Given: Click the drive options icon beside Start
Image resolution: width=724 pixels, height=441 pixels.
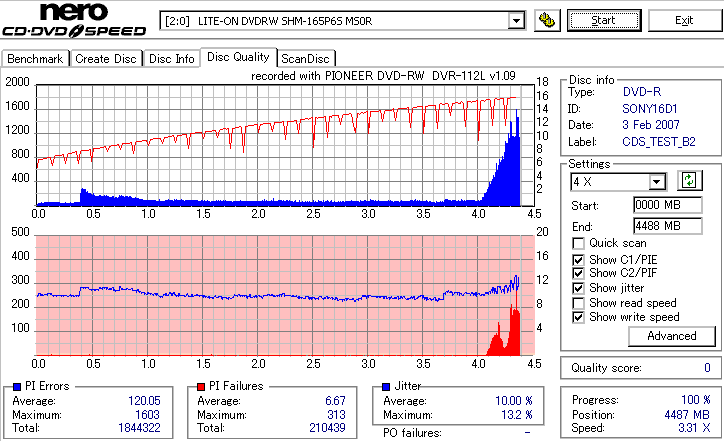Looking at the screenshot, I should click(x=547, y=21).
